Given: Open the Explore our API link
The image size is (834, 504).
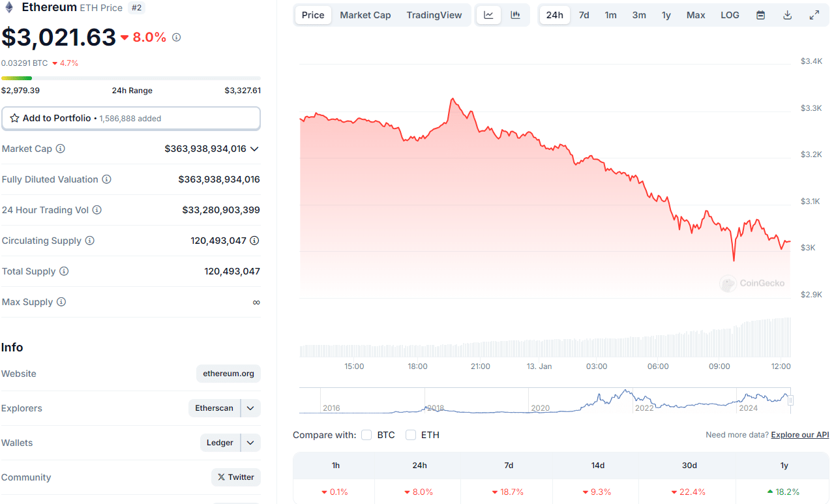Looking at the screenshot, I should tap(799, 435).
